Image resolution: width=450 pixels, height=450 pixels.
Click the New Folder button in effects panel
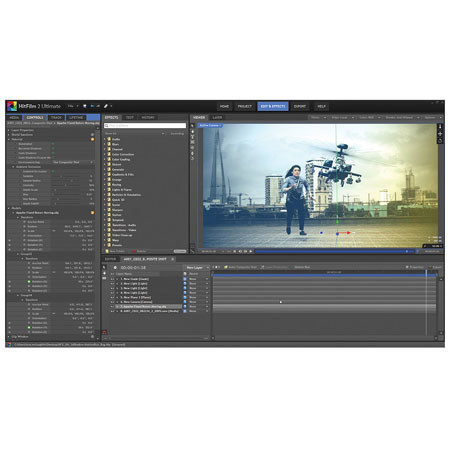pyautogui.click(x=115, y=251)
